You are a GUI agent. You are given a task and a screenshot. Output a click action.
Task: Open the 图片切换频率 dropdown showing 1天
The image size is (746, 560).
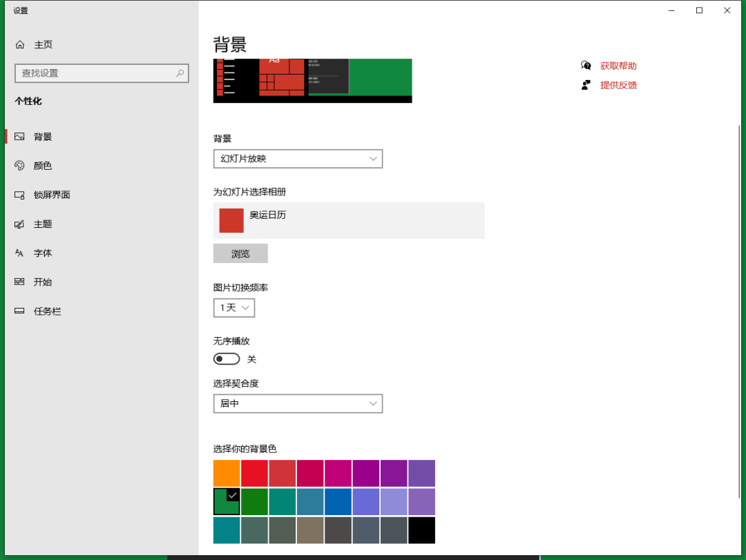point(234,308)
